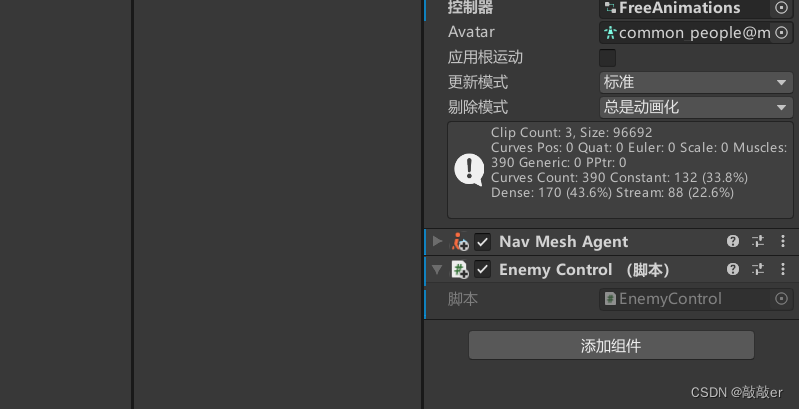Open the 剔除模式 dropdown set to 总是动画化
Image resolution: width=799 pixels, height=409 pixels.
(x=696, y=107)
